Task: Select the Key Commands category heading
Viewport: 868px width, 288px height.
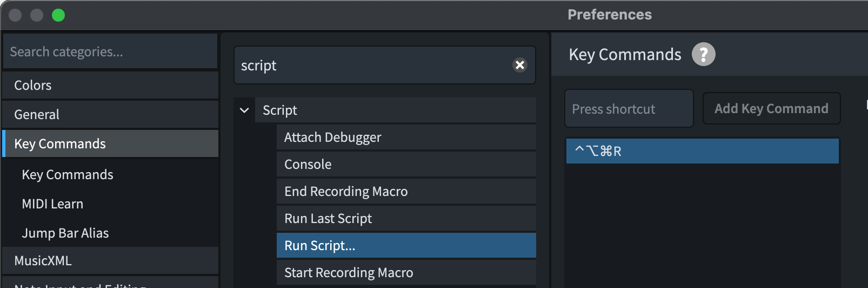Action: pyautogui.click(x=110, y=143)
